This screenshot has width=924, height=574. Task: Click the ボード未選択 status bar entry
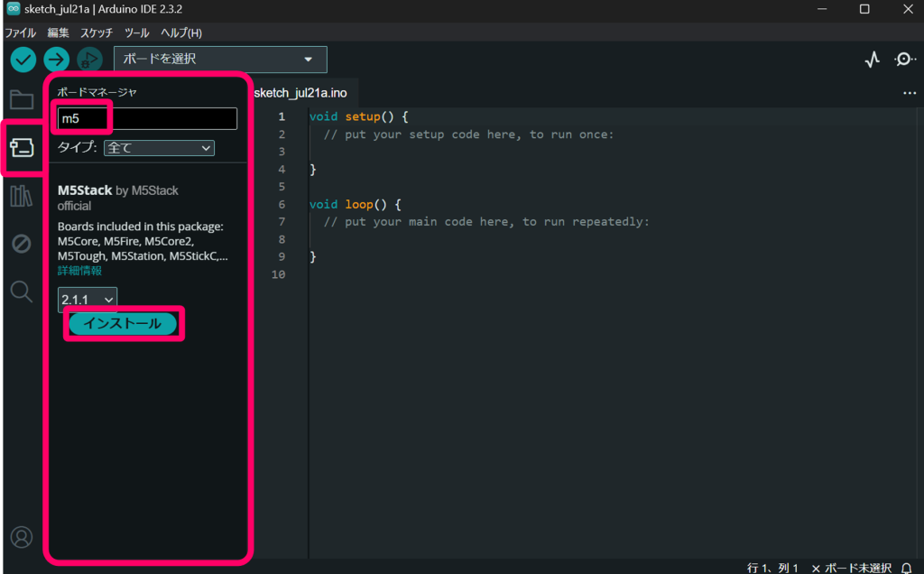click(852, 568)
